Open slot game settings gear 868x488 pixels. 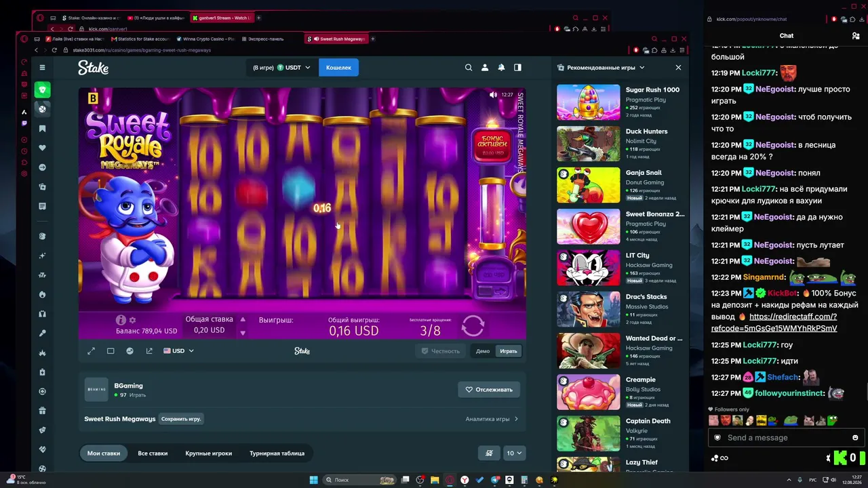click(x=132, y=320)
